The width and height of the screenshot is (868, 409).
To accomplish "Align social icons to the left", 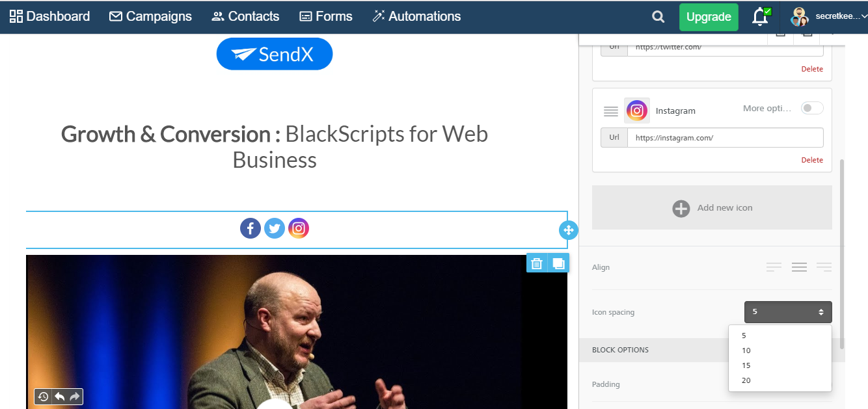I will tap(774, 267).
